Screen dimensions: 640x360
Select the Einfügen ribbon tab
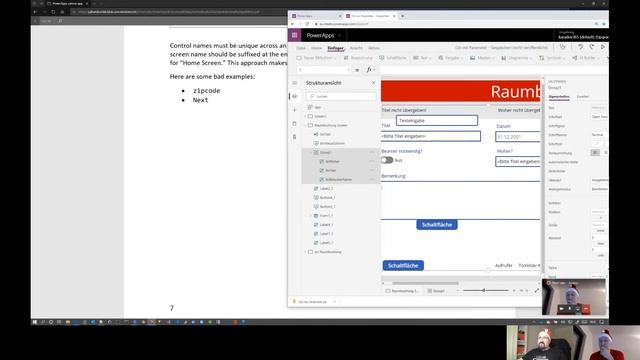pos(336,48)
